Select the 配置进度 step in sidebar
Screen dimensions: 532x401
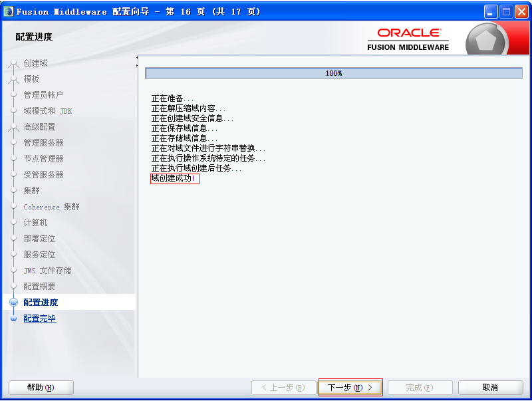(41, 303)
